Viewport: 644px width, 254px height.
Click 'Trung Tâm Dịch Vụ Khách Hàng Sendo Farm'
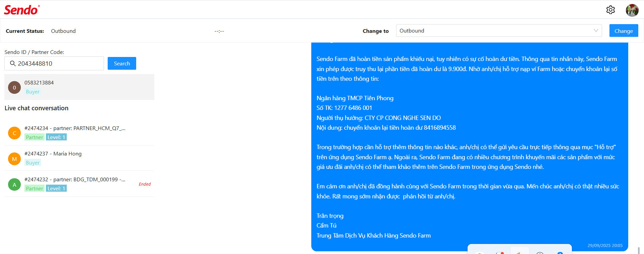coord(374,235)
